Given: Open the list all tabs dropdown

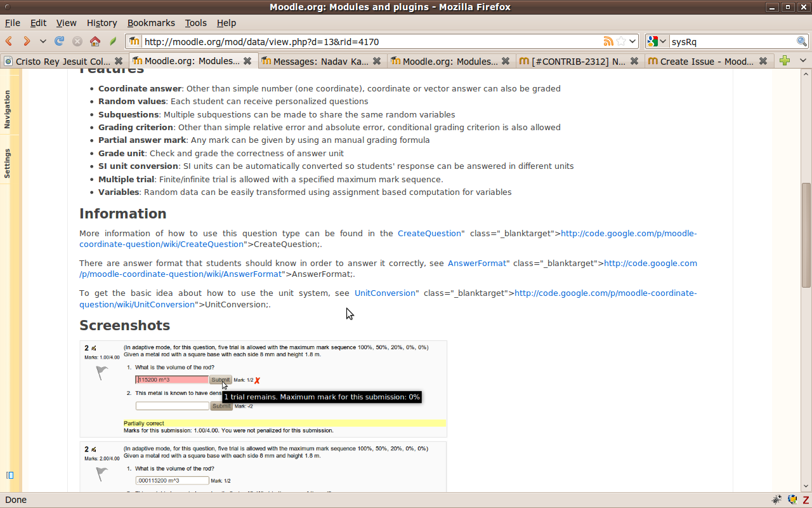Looking at the screenshot, I should coord(802,60).
